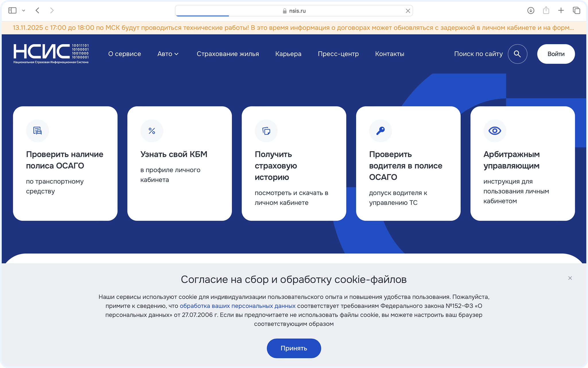Open the Страхование жилья menu item
588x368 pixels.
pyautogui.click(x=228, y=54)
